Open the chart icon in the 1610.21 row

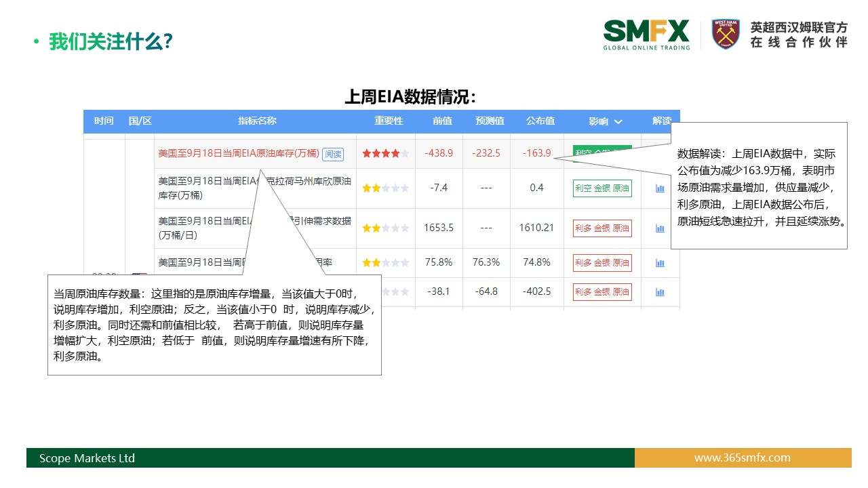[660, 228]
